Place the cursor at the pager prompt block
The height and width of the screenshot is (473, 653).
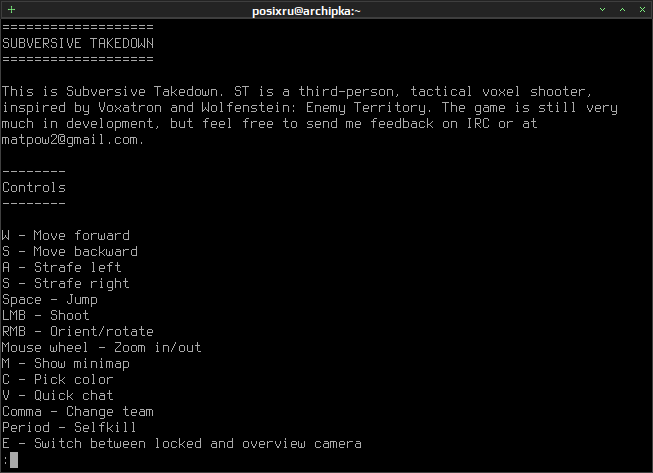pos(14,460)
